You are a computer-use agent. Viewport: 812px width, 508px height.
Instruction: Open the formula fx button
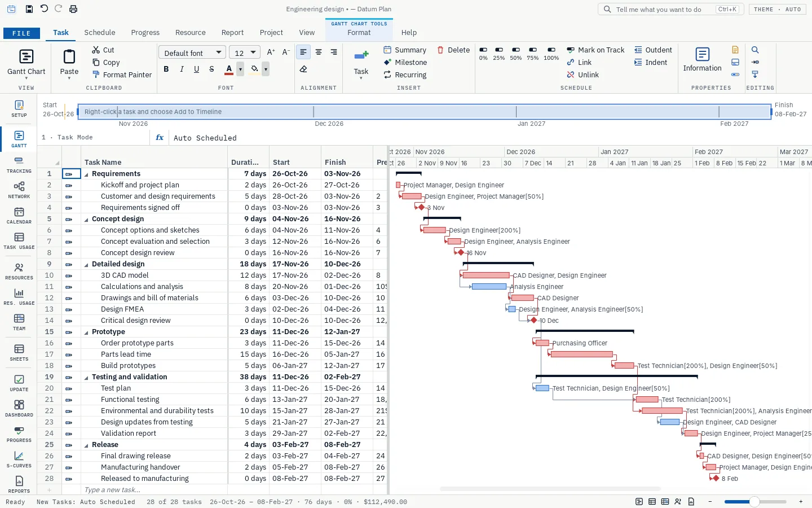tap(160, 138)
